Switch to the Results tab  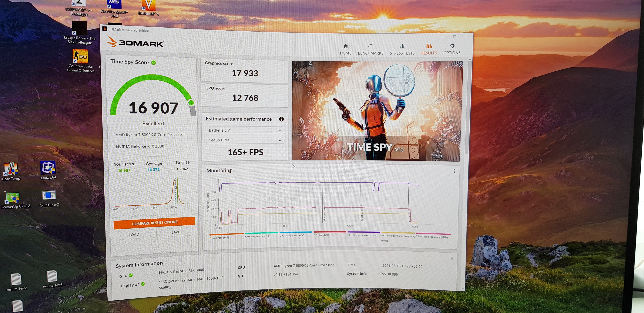point(429,49)
